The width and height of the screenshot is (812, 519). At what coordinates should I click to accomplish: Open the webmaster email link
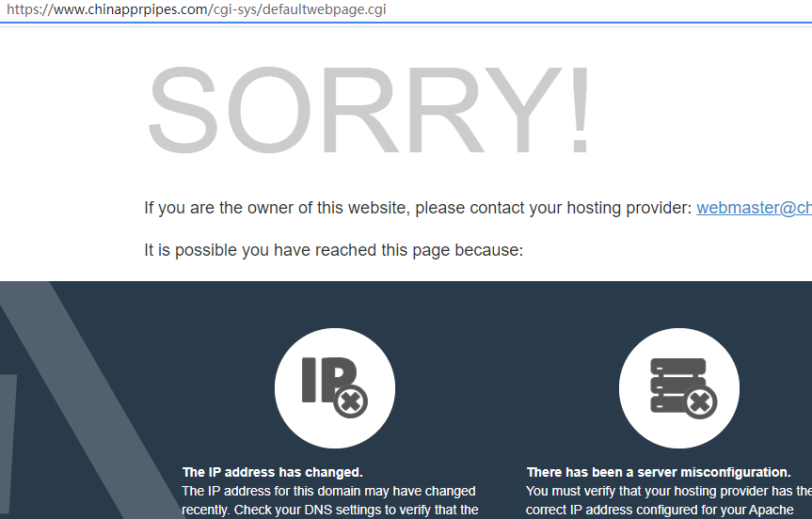pos(754,208)
